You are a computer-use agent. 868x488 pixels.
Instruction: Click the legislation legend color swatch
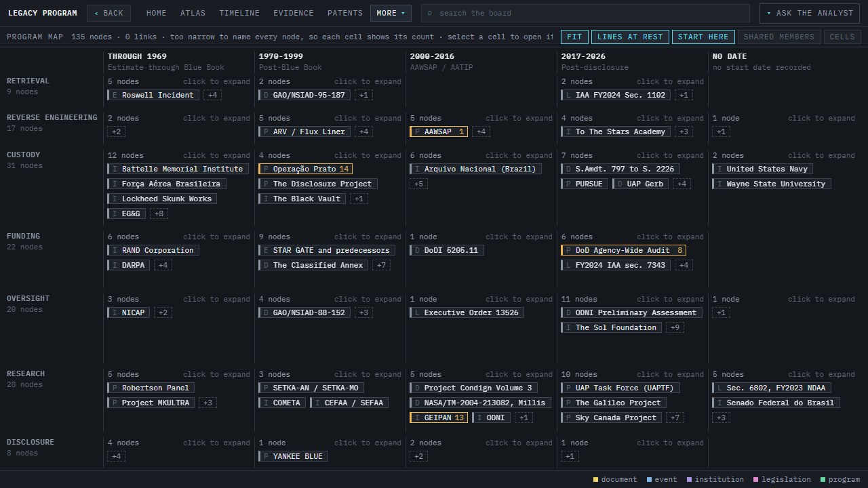[756, 480]
